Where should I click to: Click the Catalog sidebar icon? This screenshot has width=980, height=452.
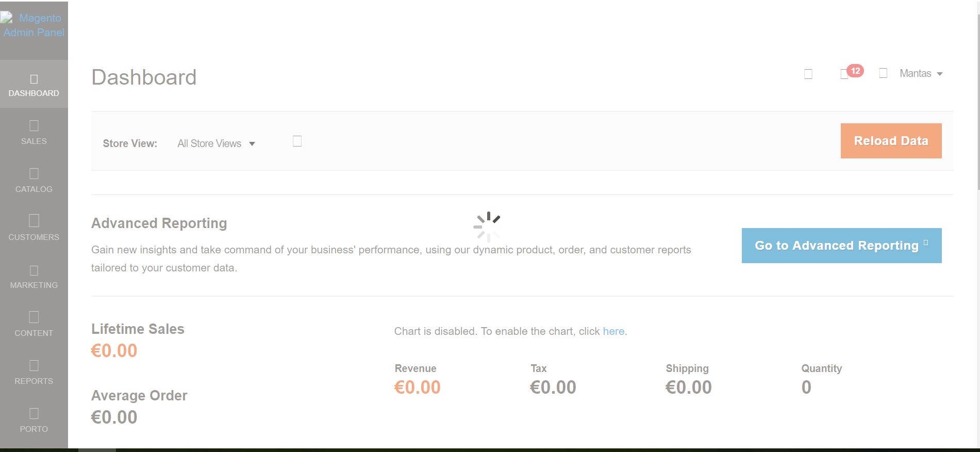pyautogui.click(x=34, y=173)
